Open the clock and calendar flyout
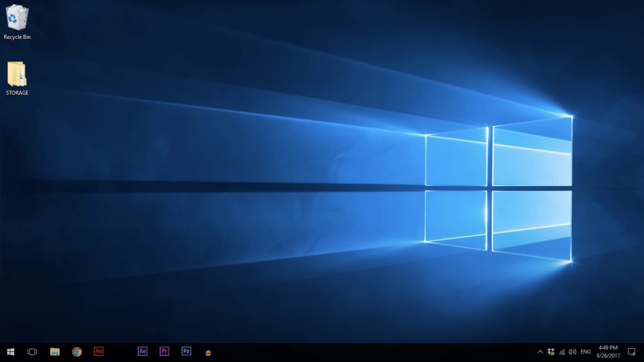This screenshot has height=362, width=644. (x=608, y=352)
